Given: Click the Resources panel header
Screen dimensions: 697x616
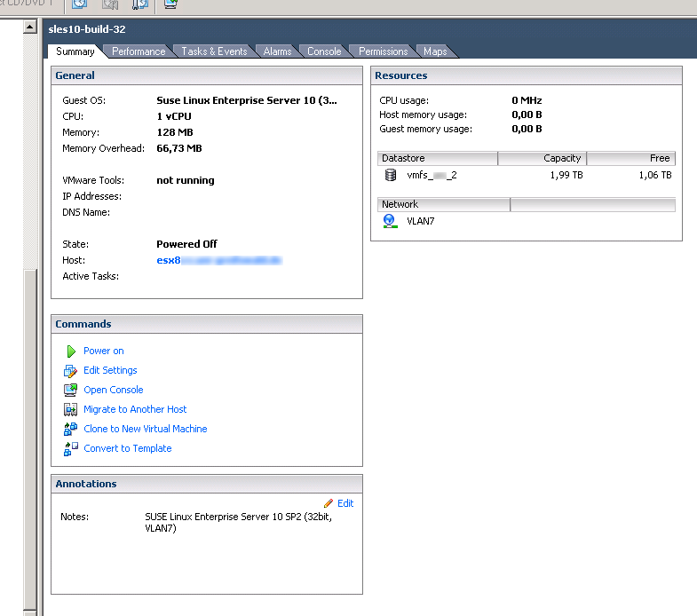Looking at the screenshot, I should pos(527,75).
